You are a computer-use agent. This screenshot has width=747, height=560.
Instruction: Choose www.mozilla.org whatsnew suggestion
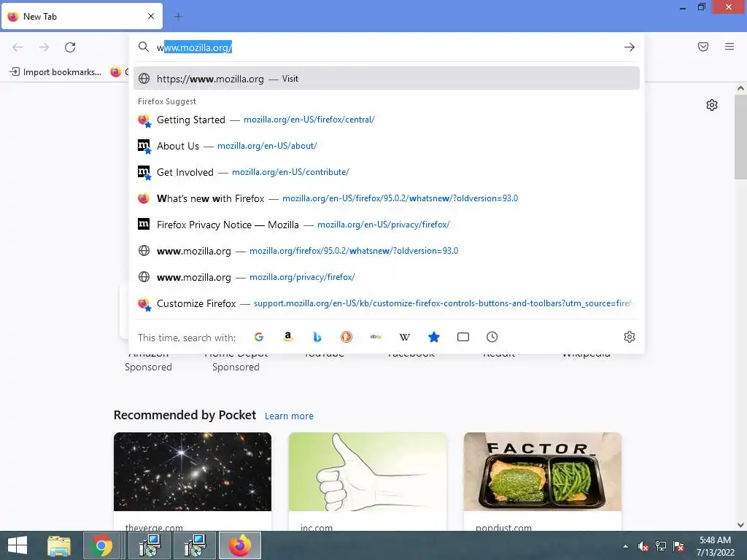(387, 251)
